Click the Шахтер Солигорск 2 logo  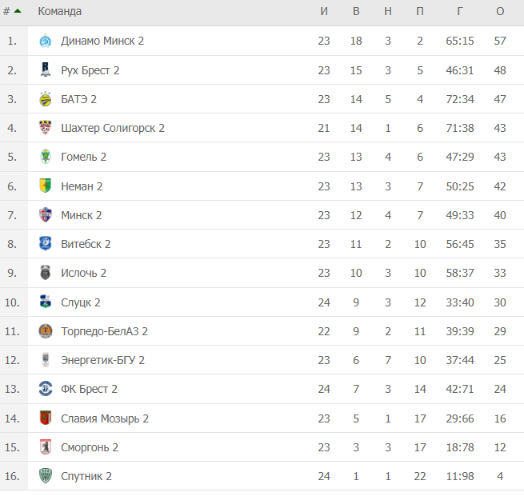45,128
